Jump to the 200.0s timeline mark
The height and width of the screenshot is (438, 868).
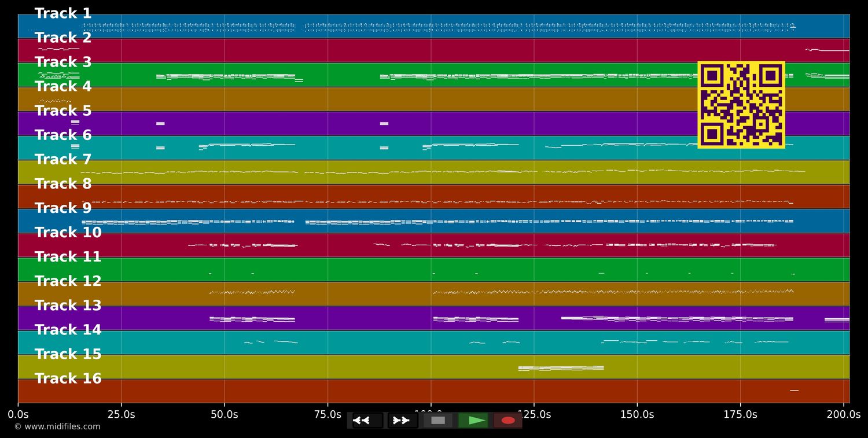click(x=844, y=414)
